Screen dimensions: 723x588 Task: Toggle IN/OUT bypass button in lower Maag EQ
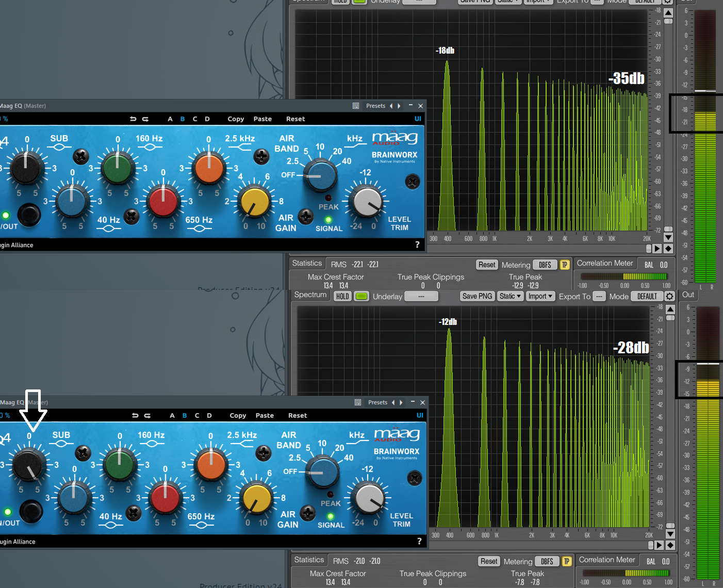click(31, 511)
